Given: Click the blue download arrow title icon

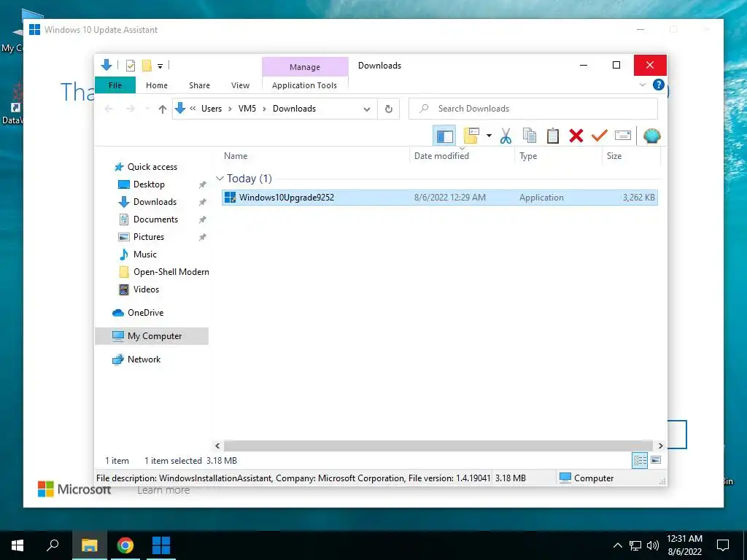Looking at the screenshot, I should click(x=107, y=65).
